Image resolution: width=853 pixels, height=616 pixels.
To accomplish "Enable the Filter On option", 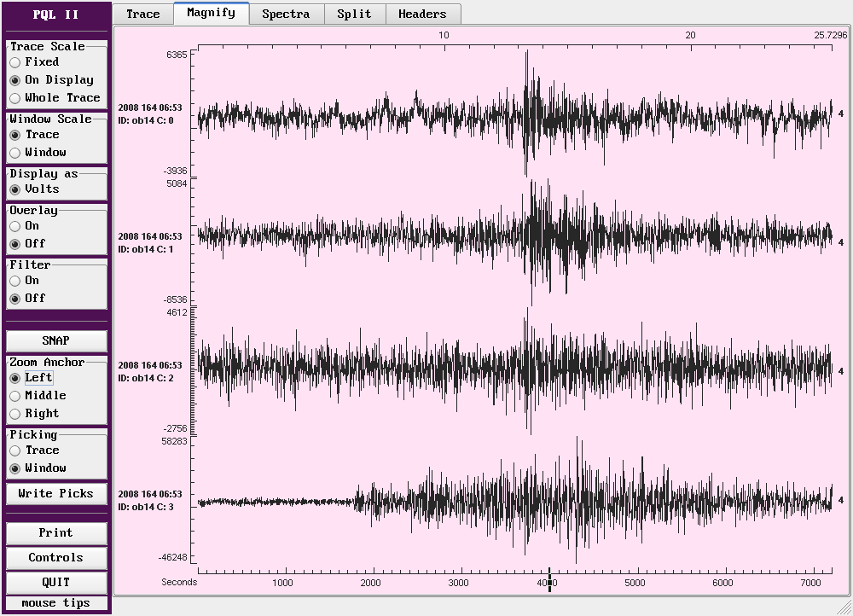I will (x=15, y=281).
